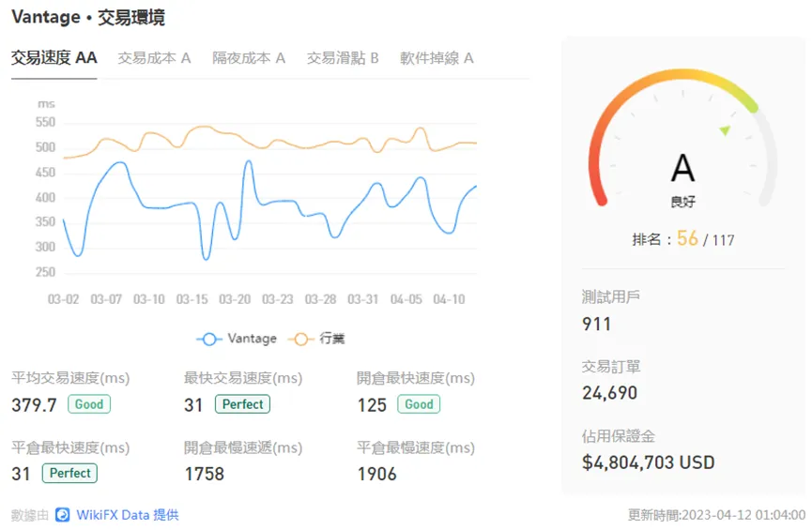This screenshot has height=530, width=812.
Task: Open the 軟件掉線 A tab
Action: pyautogui.click(x=437, y=58)
